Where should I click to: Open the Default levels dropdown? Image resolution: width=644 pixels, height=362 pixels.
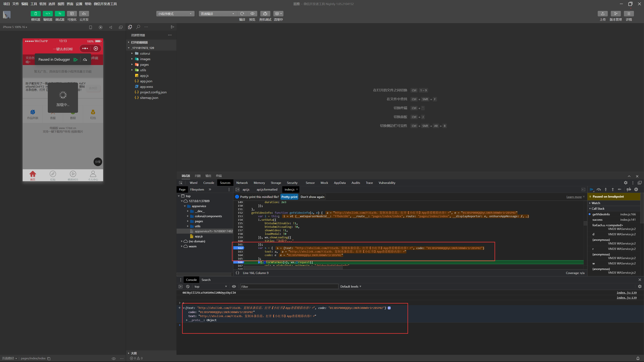pos(351,287)
